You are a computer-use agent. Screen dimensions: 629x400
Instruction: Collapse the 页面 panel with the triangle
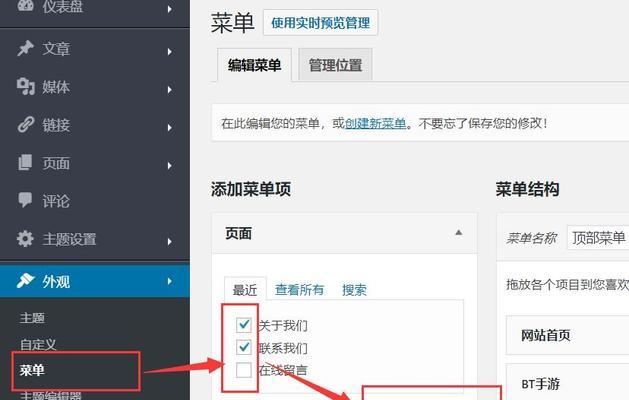click(x=459, y=233)
